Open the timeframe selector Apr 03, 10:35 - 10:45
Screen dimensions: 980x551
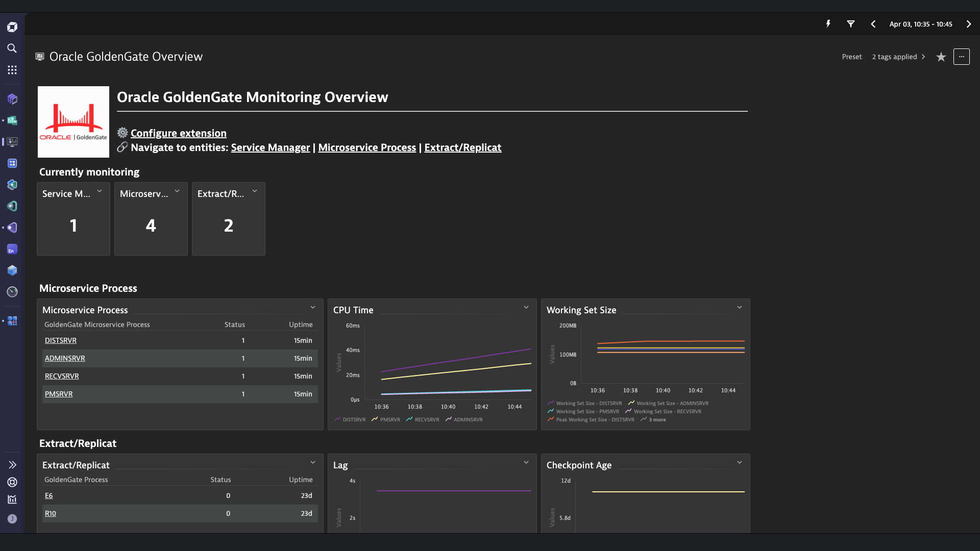click(921, 24)
